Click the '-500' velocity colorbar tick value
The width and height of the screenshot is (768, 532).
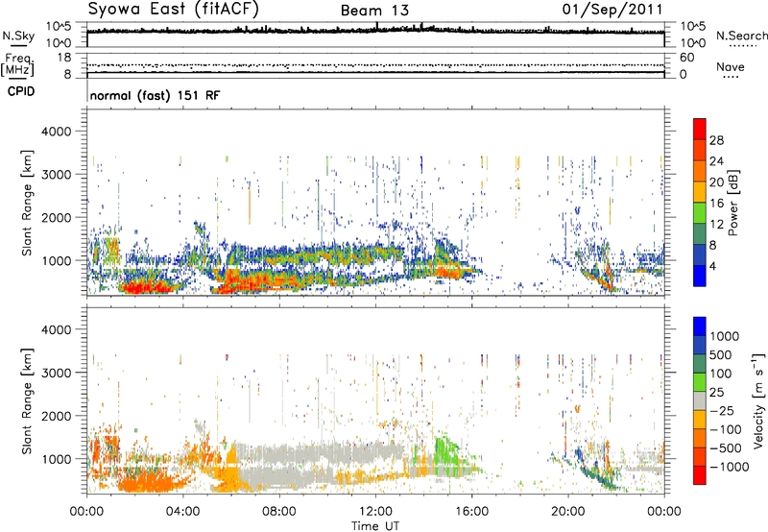[x=726, y=448]
